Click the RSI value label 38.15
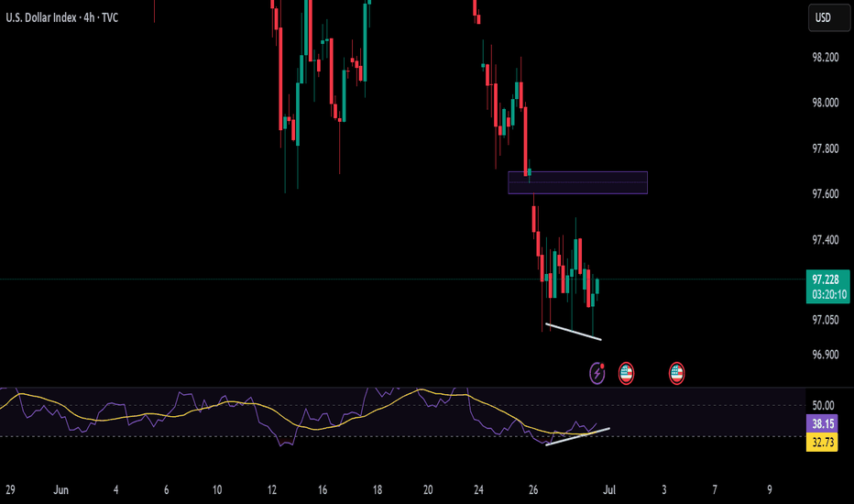 (x=822, y=423)
